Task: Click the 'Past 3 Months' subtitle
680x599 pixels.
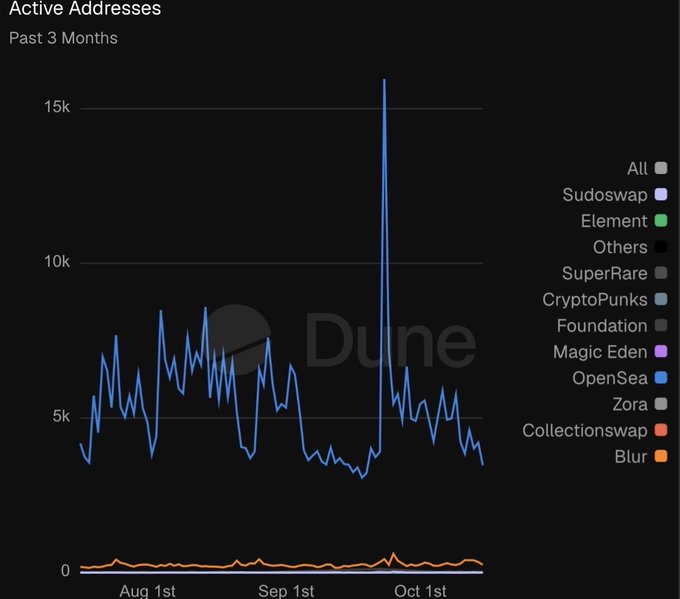Action: pyautogui.click(x=63, y=38)
